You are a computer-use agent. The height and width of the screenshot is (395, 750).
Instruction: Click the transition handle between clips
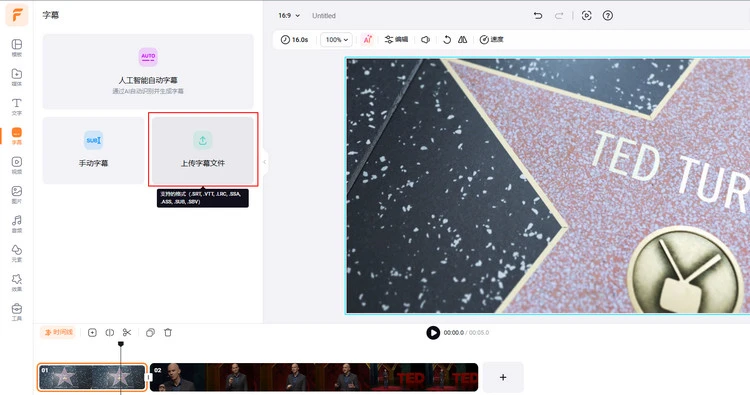click(x=148, y=377)
